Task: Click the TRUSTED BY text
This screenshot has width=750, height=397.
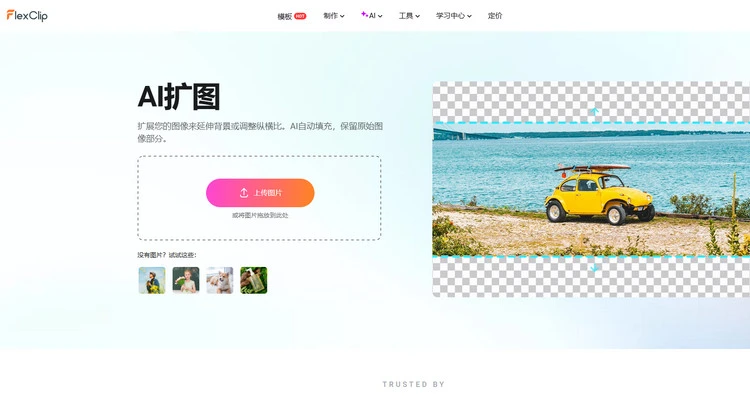Action: pyautogui.click(x=414, y=384)
